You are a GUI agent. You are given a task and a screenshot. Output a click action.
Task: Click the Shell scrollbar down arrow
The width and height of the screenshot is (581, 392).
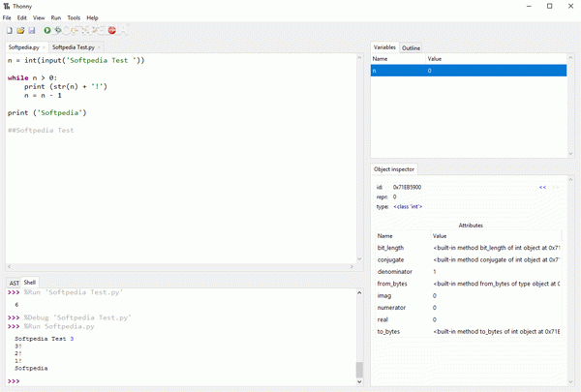(359, 381)
